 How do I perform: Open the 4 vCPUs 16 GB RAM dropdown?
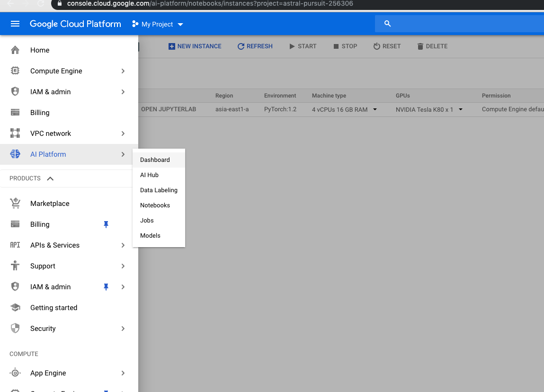coord(344,110)
